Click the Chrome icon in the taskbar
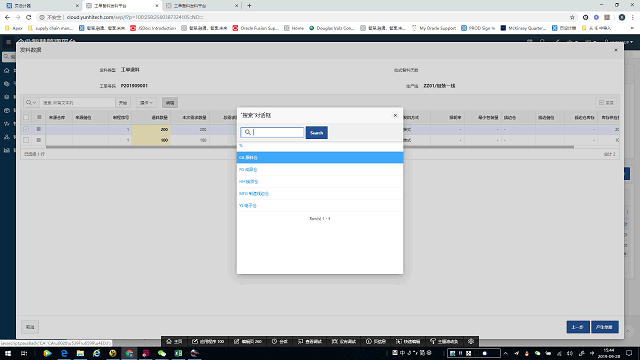Image resolution: width=640 pixels, height=360 pixels. [129, 353]
